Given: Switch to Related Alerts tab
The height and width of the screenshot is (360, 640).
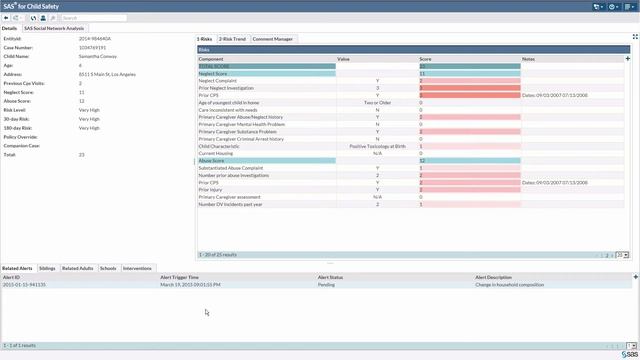Looking at the screenshot, I should 17,268.
